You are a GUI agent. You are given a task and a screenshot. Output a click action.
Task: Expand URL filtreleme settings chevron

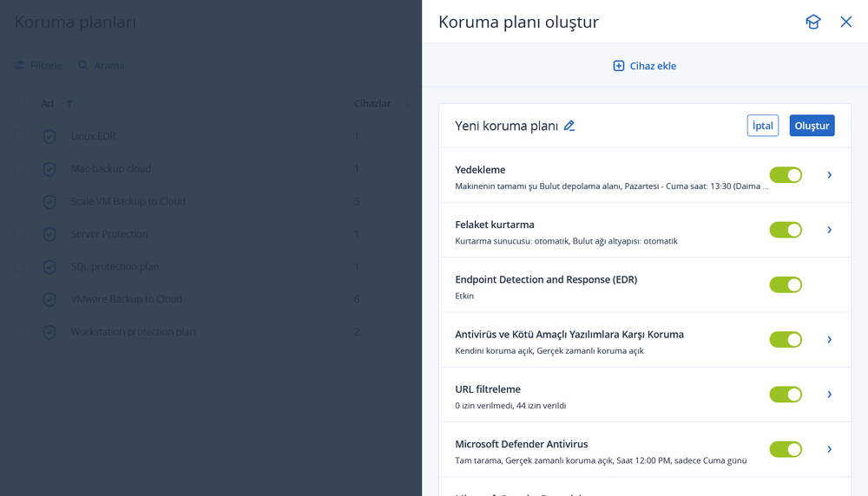pyautogui.click(x=829, y=394)
